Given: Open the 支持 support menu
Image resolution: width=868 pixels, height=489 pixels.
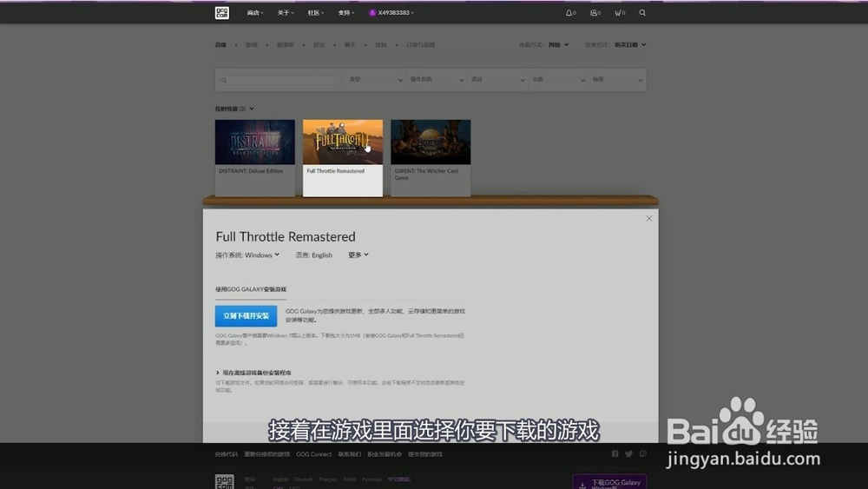Looking at the screenshot, I should [x=346, y=13].
